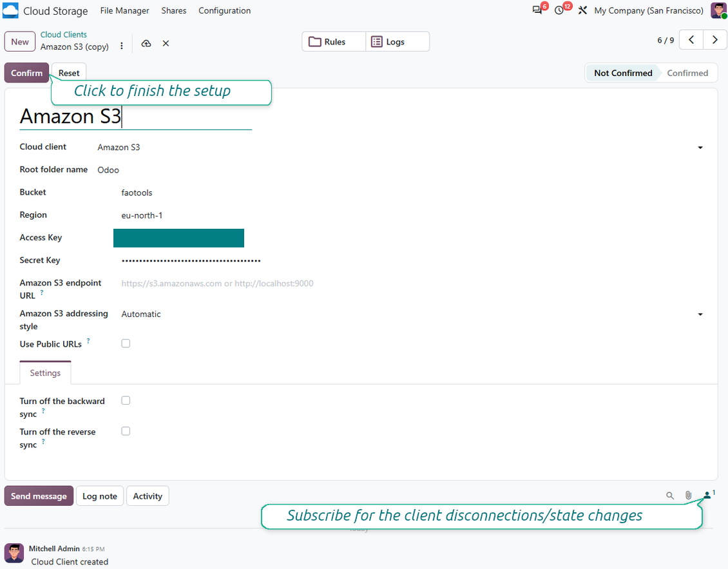Edit the Region field eu-north-1
Image resolution: width=728 pixels, height=569 pixels.
(412, 215)
